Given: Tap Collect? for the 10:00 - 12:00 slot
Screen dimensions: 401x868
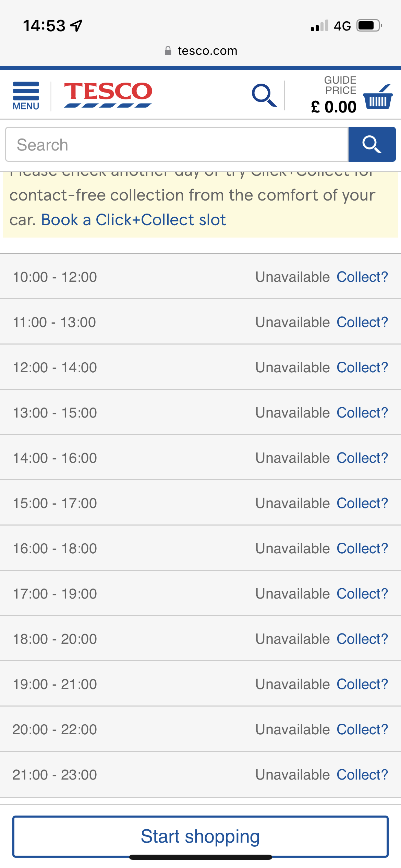Looking at the screenshot, I should coord(362,277).
